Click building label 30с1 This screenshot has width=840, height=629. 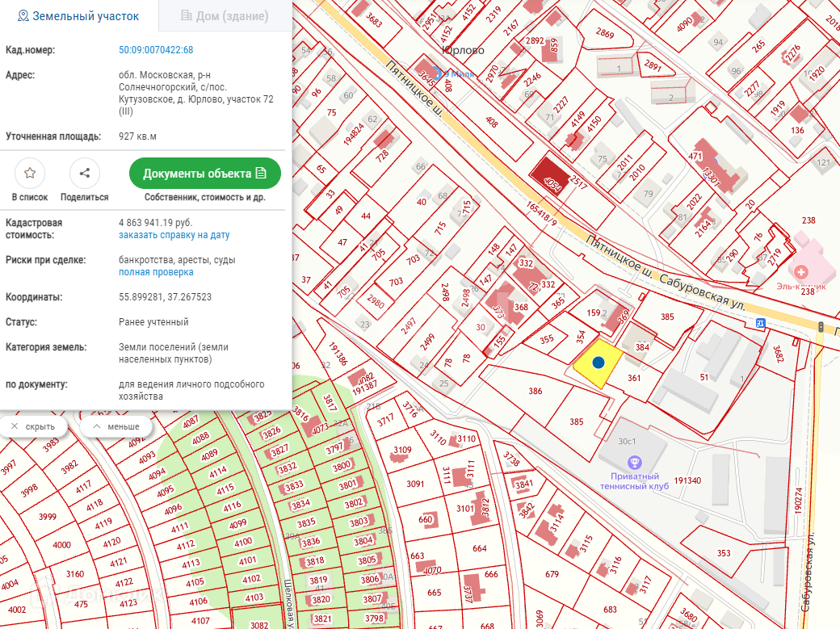[627, 442]
